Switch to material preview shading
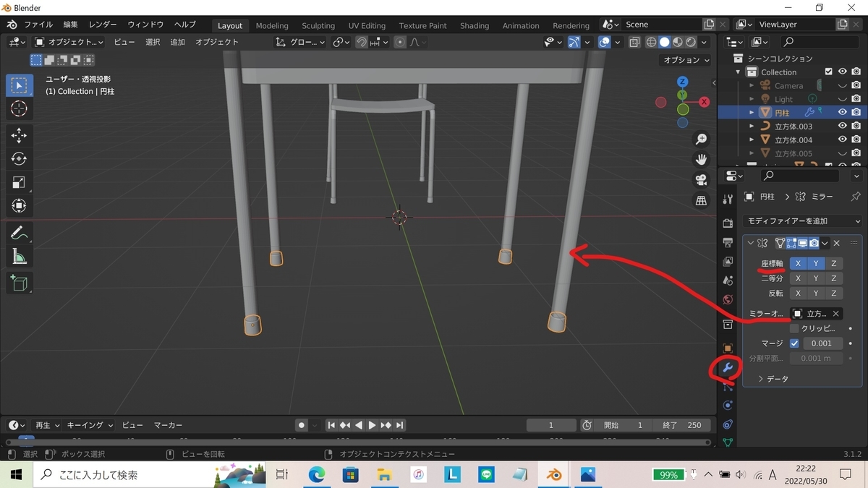 tap(678, 43)
